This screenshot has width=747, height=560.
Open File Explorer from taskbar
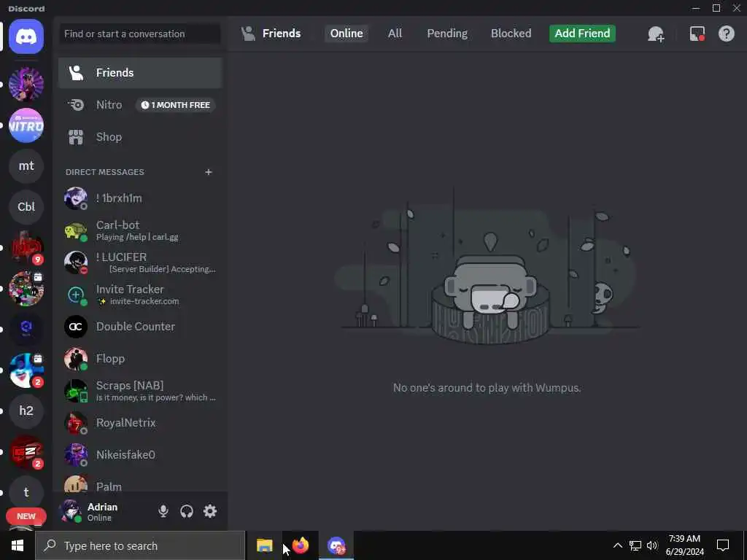point(264,545)
